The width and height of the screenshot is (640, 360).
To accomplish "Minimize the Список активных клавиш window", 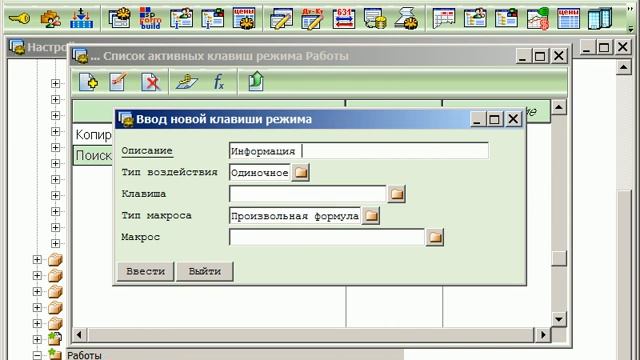I will pyautogui.click(x=522, y=56).
